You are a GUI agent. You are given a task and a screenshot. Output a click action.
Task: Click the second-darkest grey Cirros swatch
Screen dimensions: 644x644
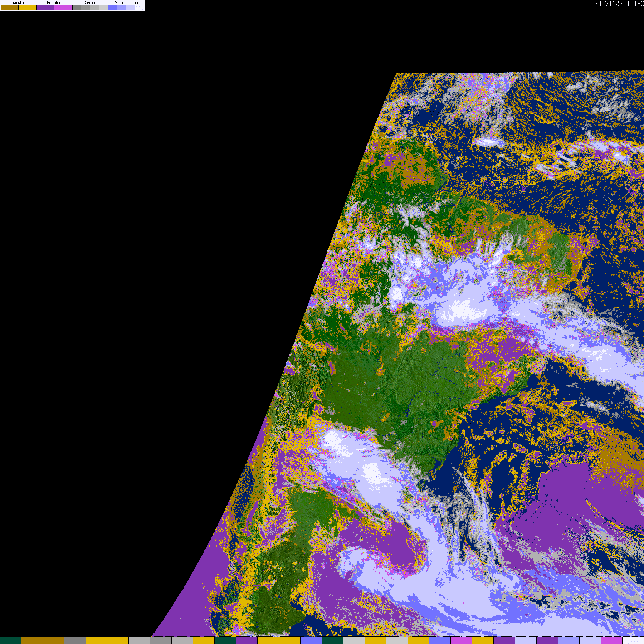[x=86, y=7]
